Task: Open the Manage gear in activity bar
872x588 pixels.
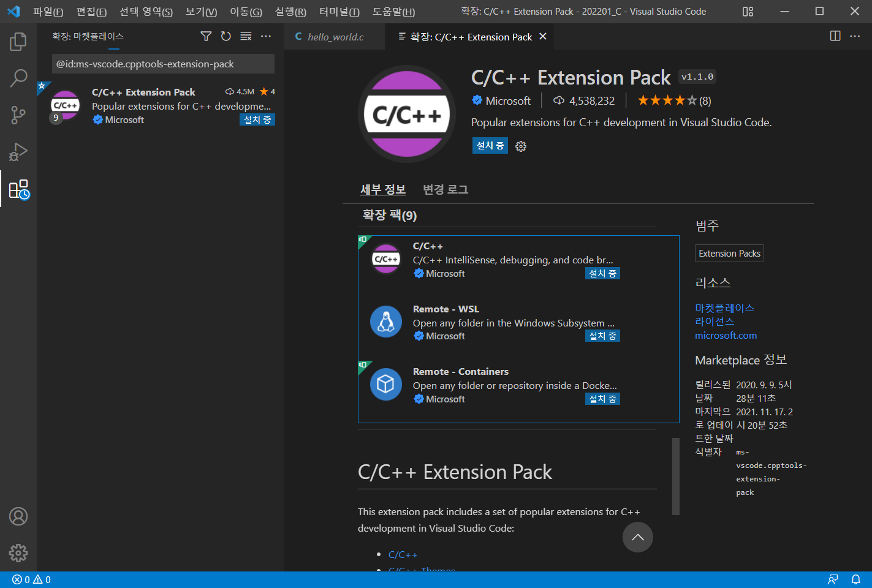Action: 18,553
